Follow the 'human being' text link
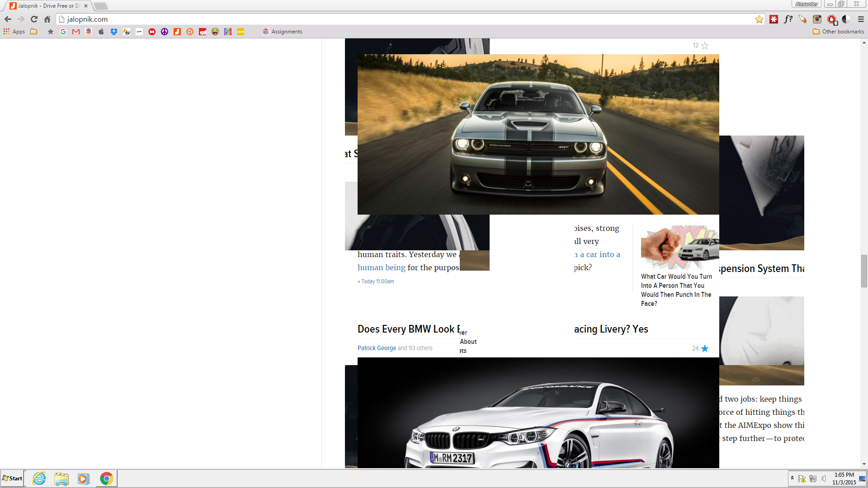This screenshot has width=868, height=488. 381,267
